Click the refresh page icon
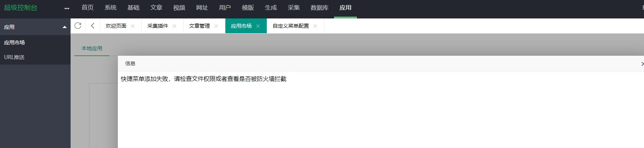The height and width of the screenshot is (148, 644). 78,26
